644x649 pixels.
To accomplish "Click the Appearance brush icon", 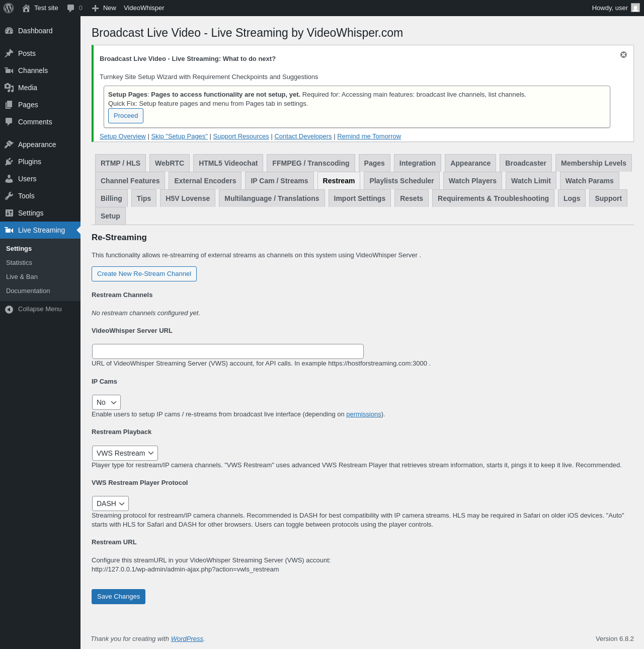I will pos(9,145).
